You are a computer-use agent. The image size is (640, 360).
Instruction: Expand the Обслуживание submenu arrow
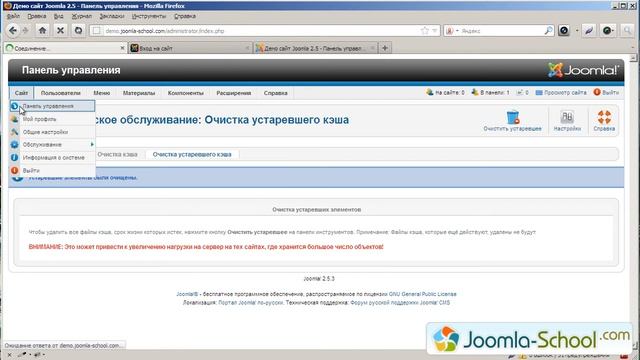point(92,144)
